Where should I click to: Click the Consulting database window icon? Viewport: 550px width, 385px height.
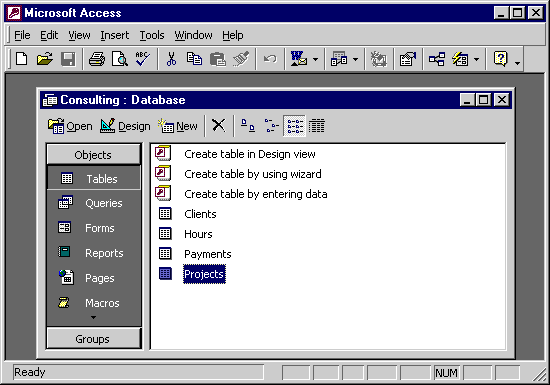(50, 100)
